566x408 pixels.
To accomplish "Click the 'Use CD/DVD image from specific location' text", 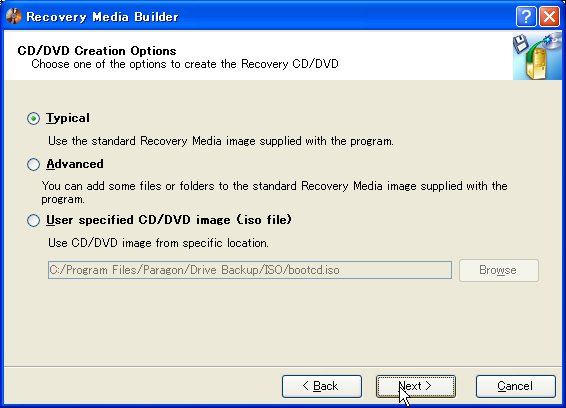I will pos(158,243).
